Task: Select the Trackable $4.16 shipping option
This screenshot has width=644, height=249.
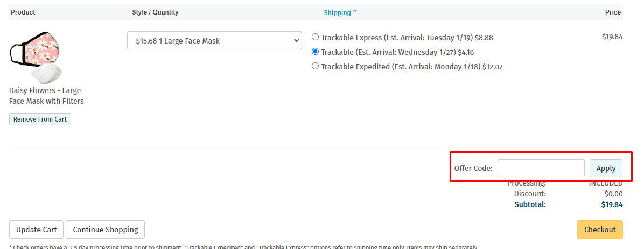Action: click(x=315, y=52)
